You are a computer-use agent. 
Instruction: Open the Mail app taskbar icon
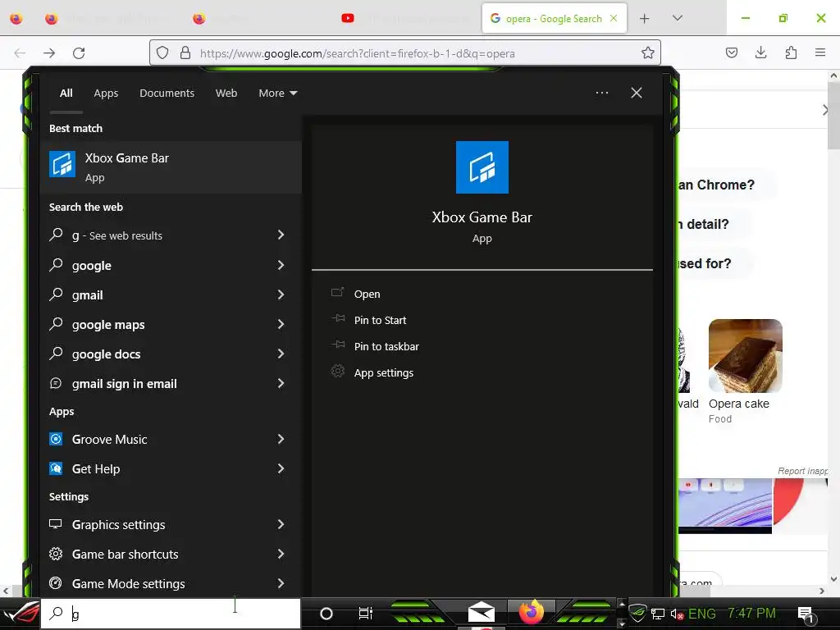tap(481, 612)
